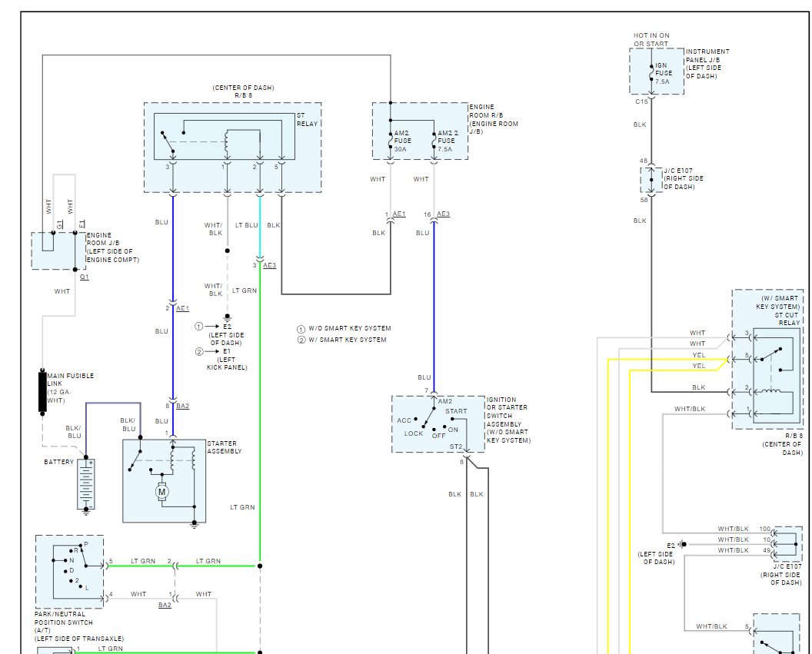The width and height of the screenshot is (812, 654).
Task: Click the IGN fuse symbol
Action: [x=651, y=73]
